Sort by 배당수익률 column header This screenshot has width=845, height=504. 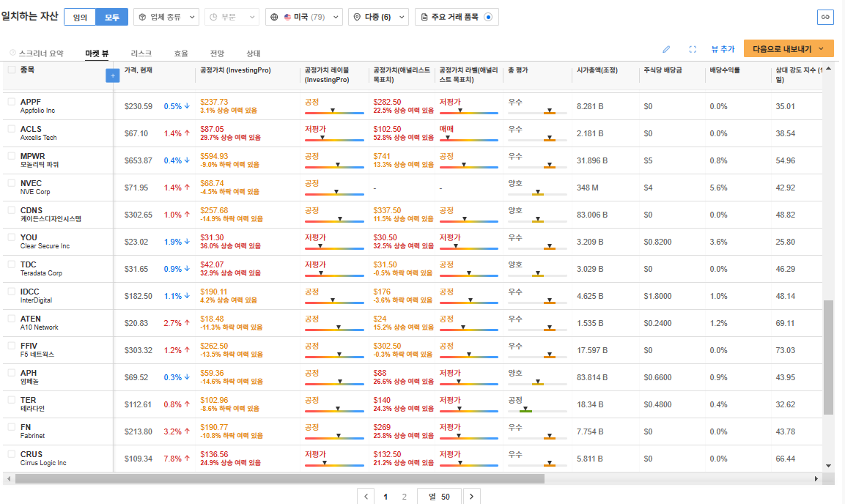click(725, 70)
